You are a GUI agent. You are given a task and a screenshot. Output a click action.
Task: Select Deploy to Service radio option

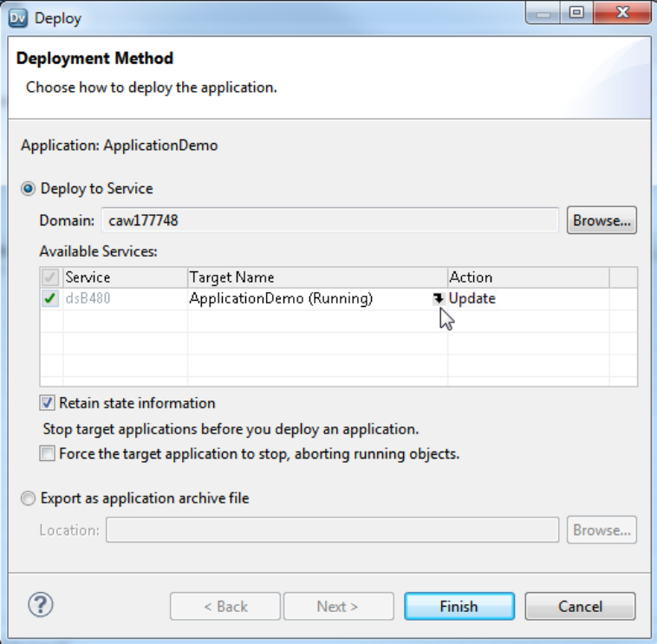click(x=29, y=188)
